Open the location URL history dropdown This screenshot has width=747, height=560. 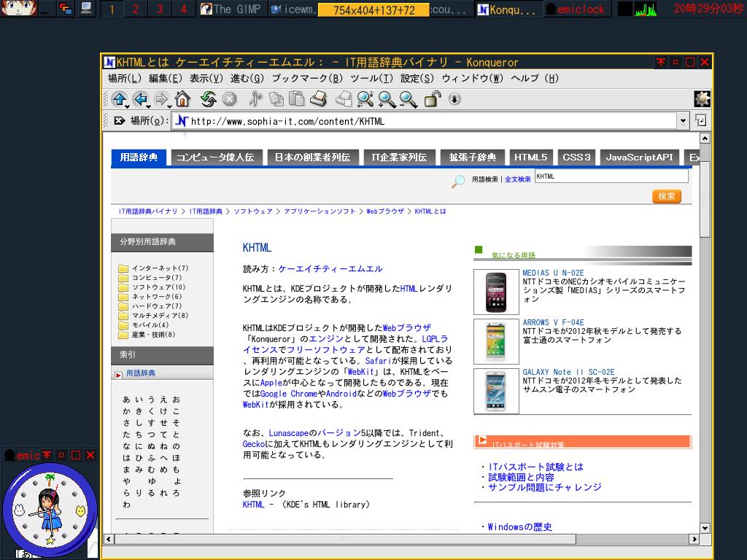pyautogui.click(x=683, y=121)
